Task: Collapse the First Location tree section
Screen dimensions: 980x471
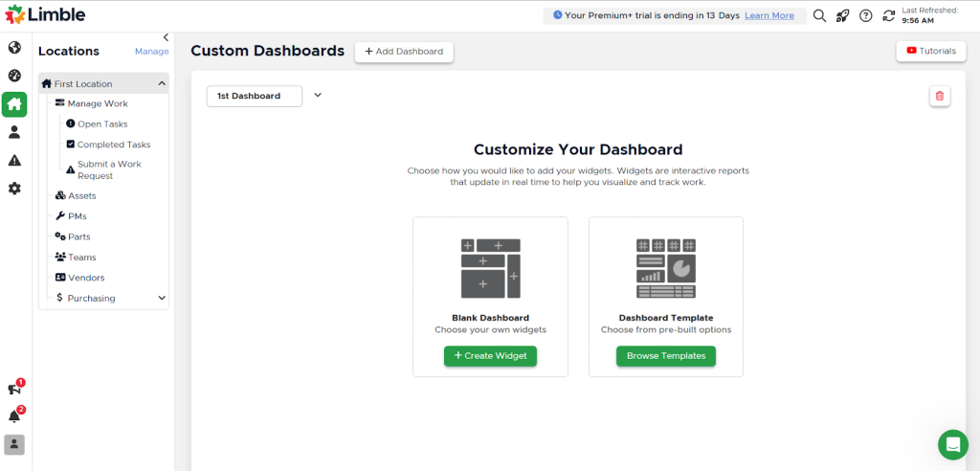Action: pyautogui.click(x=162, y=84)
